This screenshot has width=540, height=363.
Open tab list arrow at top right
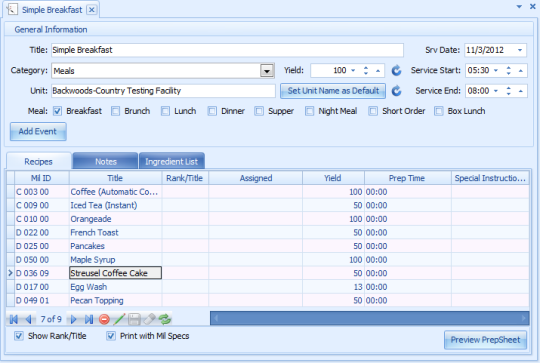pos(519,7)
